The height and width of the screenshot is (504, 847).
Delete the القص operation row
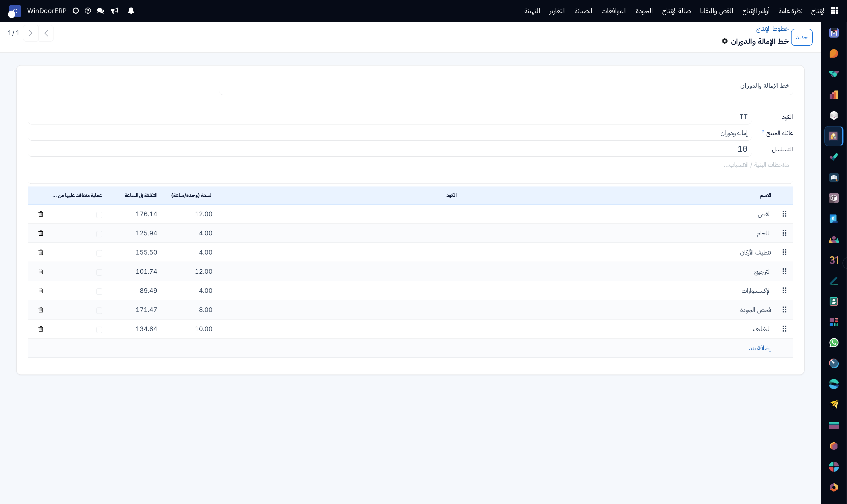(41, 214)
